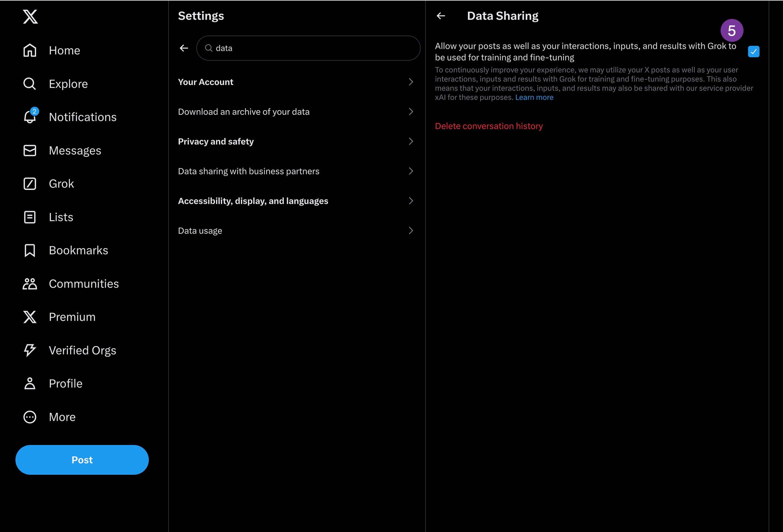Open the Explore page

(68, 84)
